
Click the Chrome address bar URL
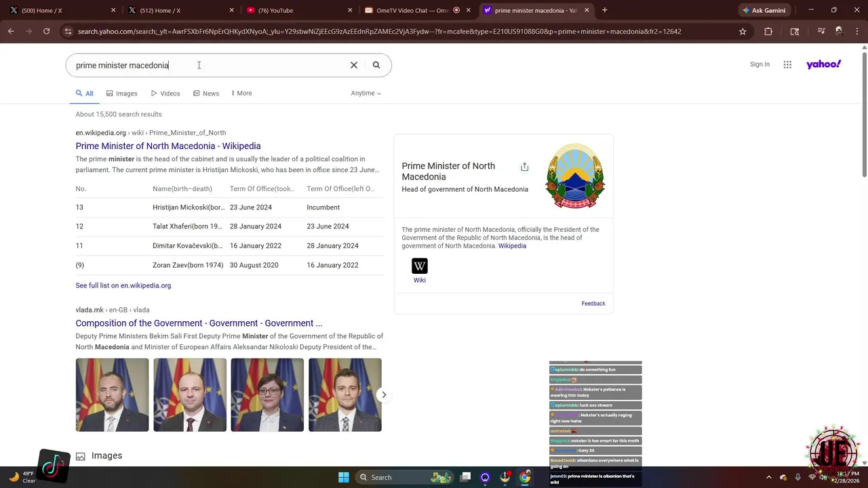tap(379, 31)
